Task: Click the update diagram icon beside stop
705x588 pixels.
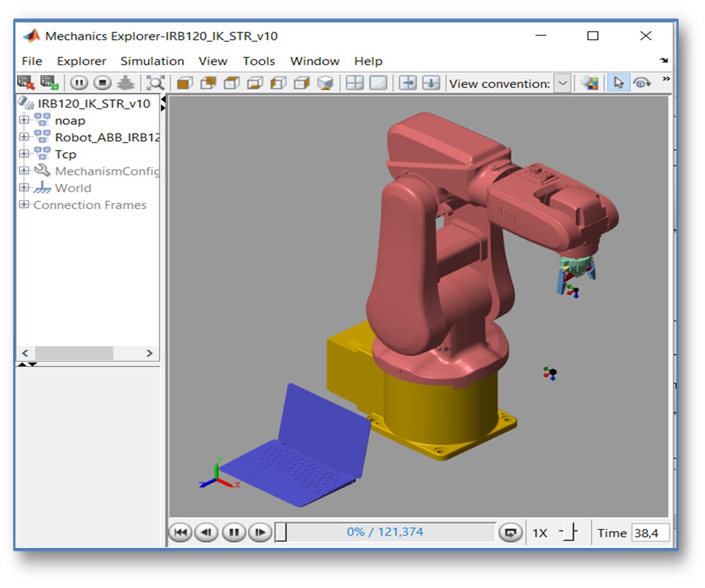Action: (x=125, y=83)
